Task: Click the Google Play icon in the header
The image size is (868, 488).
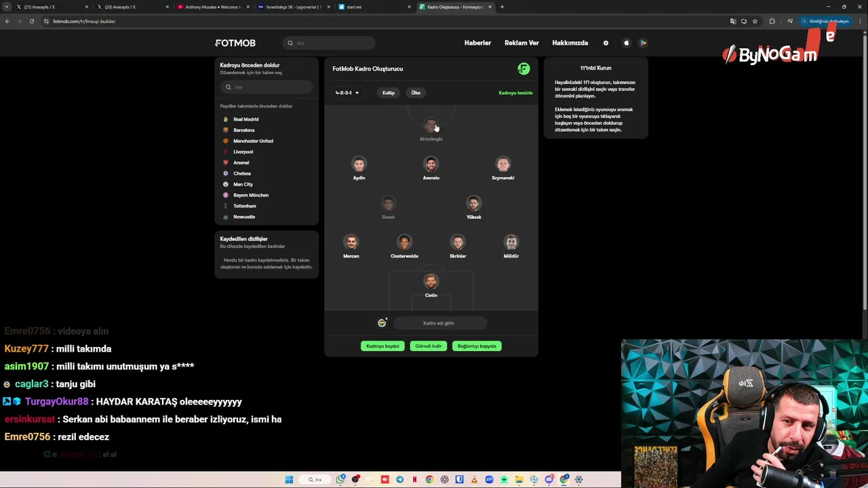Action: click(x=643, y=43)
